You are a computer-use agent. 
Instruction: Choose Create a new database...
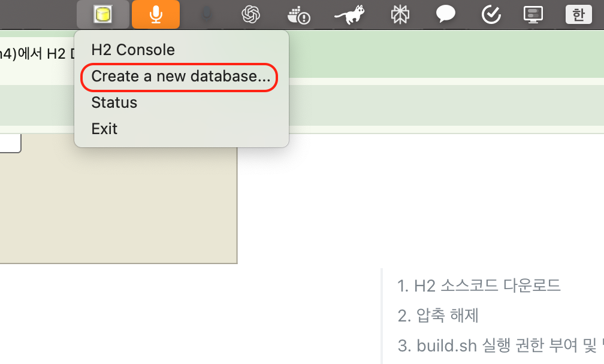pos(182,76)
